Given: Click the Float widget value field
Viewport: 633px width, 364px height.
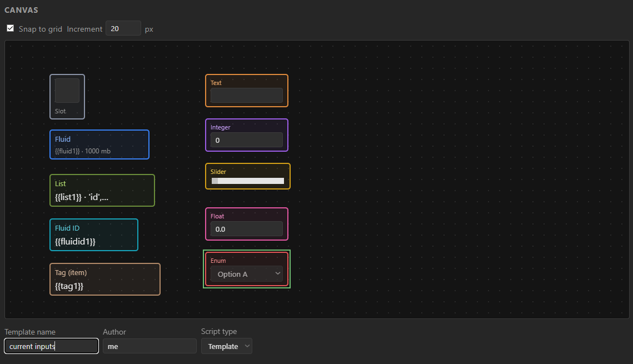Looking at the screenshot, I should click(x=247, y=229).
